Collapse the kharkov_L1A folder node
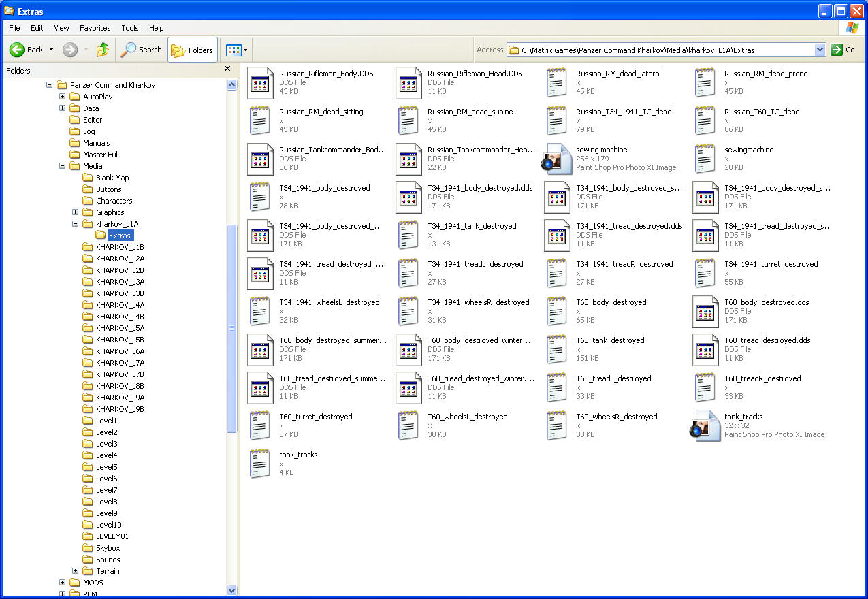The width and height of the screenshot is (868, 599). (75, 224)
